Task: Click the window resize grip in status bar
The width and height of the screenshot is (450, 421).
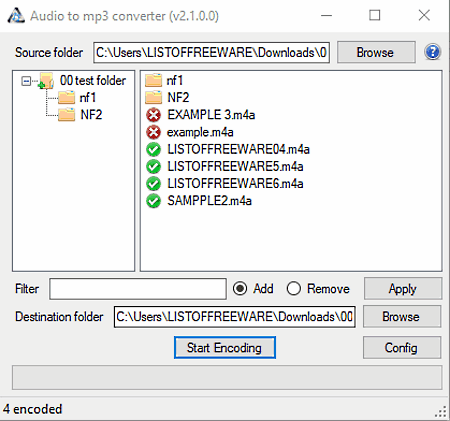Action: pos(441,412)
